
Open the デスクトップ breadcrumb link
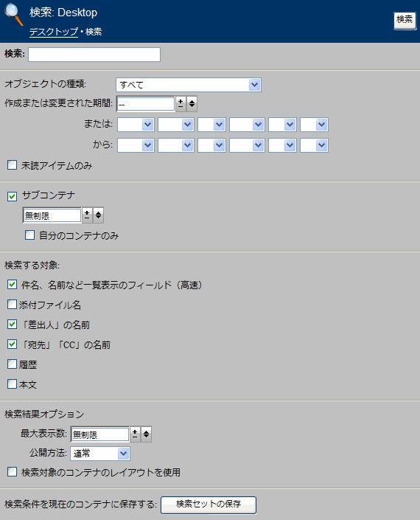click(54, 32)
